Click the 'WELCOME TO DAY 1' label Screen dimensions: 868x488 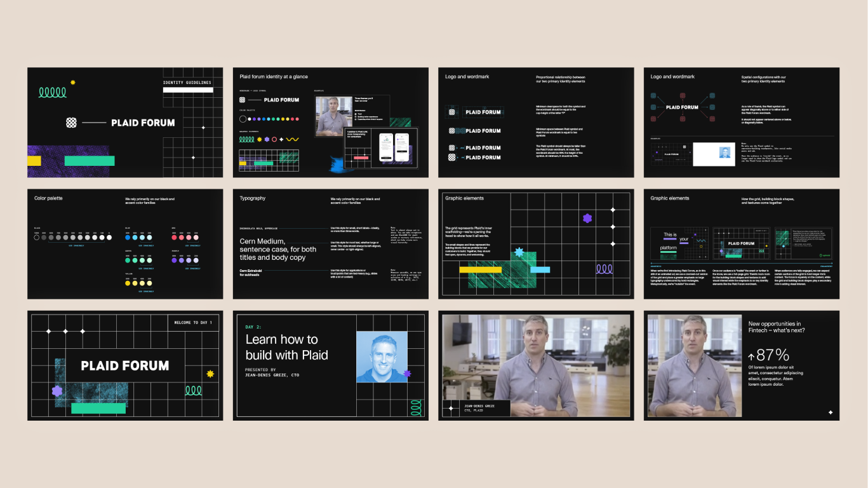193,323
